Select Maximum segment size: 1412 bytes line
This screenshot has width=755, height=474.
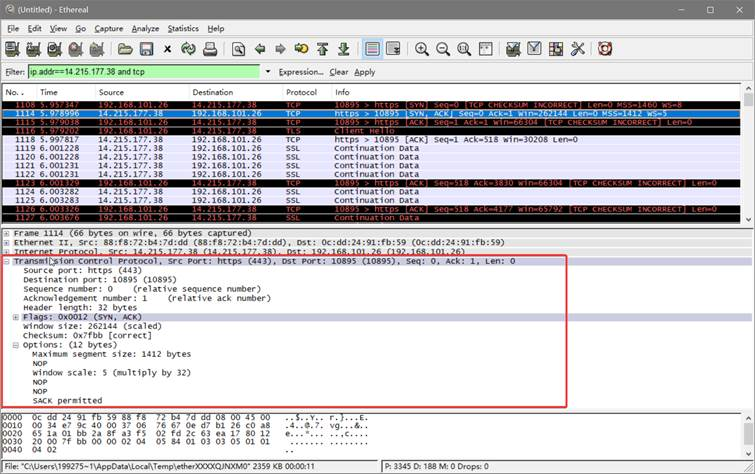point(112,354)
